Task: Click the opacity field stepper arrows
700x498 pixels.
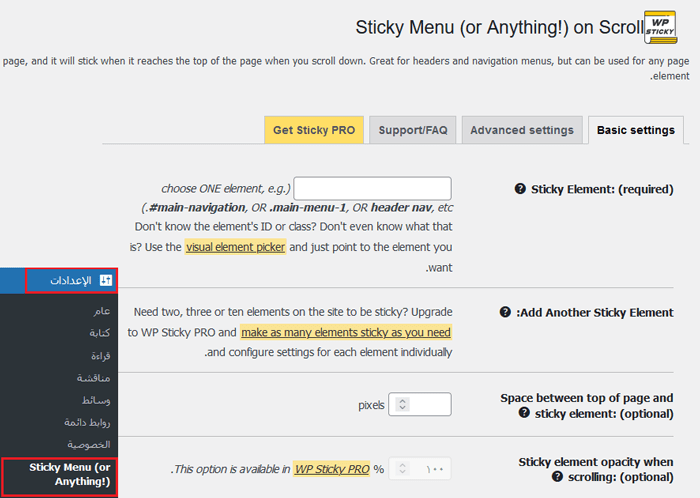Action: pyautogui.click(x=402, y=469)
